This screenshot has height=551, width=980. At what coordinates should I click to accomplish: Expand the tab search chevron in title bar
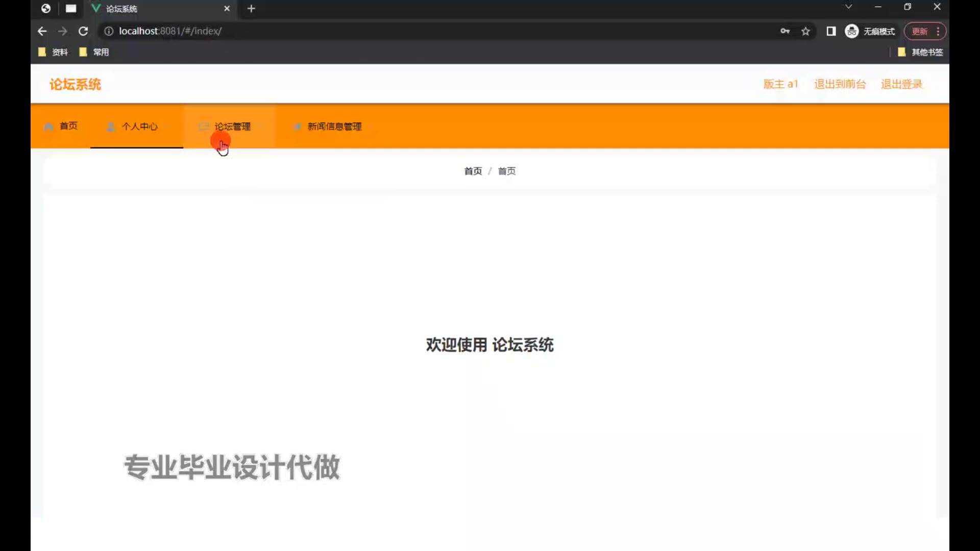(x=848, y=7)
